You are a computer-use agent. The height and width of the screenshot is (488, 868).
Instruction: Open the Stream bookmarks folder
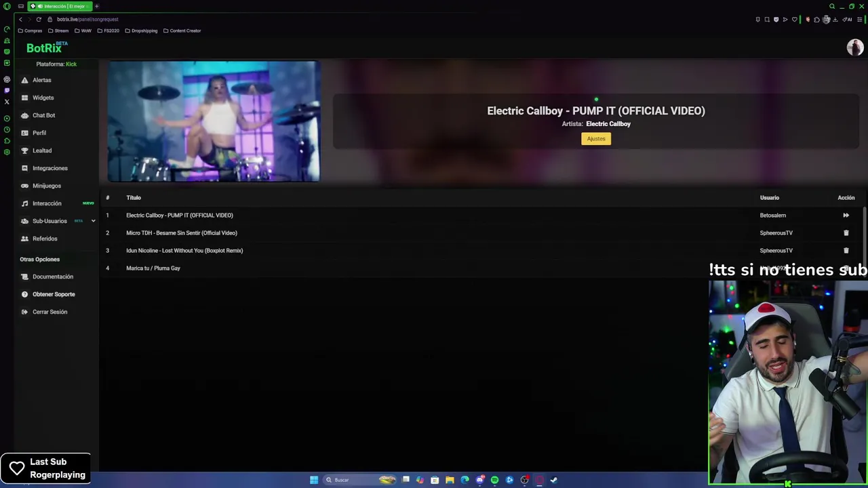click(58, 30)
